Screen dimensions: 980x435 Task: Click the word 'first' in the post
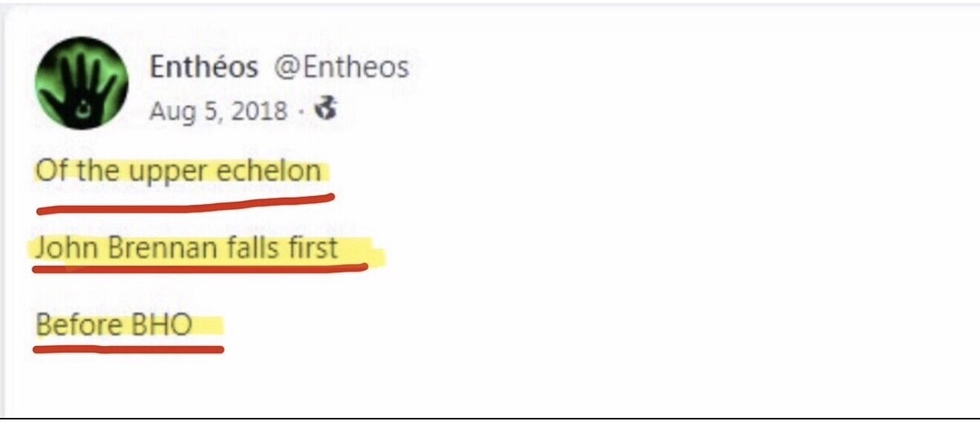[311, 247]
